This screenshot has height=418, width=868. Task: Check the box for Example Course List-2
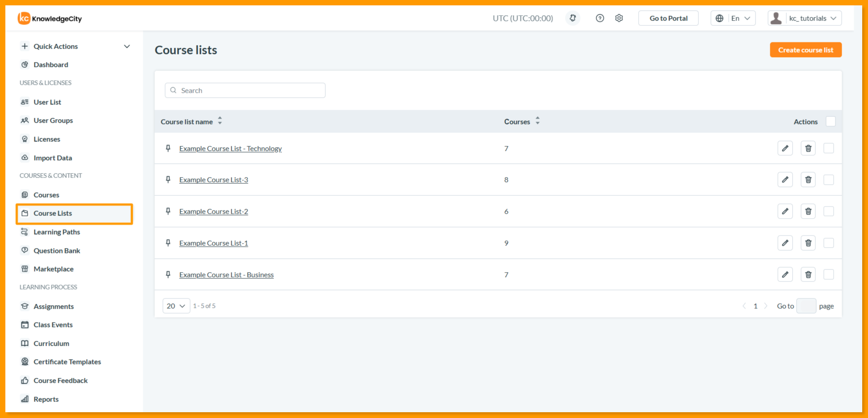pyautogui.click(x=829, y=211)
